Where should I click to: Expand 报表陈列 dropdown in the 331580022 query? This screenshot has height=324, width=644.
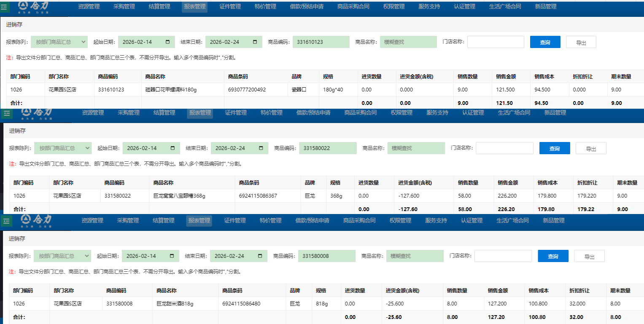(63, 148)
